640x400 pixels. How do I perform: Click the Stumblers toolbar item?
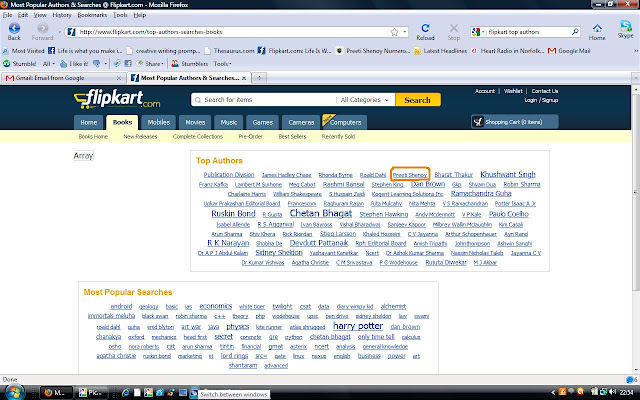(x=190, y=64)
